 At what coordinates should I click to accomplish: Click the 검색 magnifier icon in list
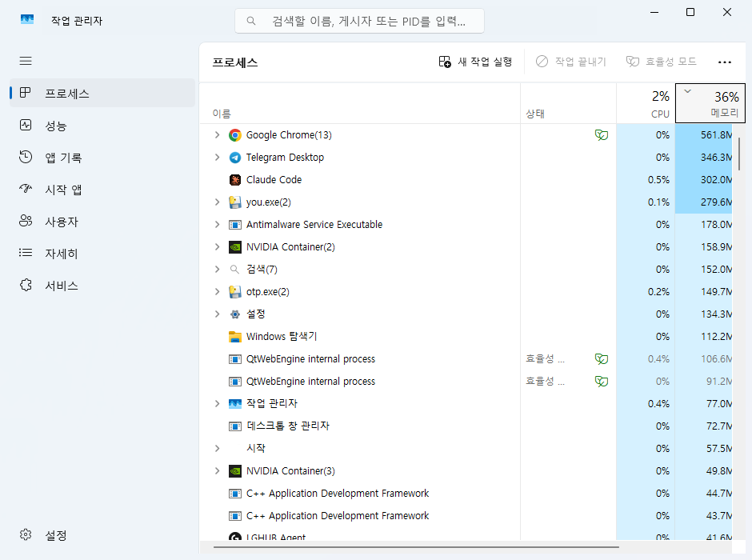(x=234, y=270)
